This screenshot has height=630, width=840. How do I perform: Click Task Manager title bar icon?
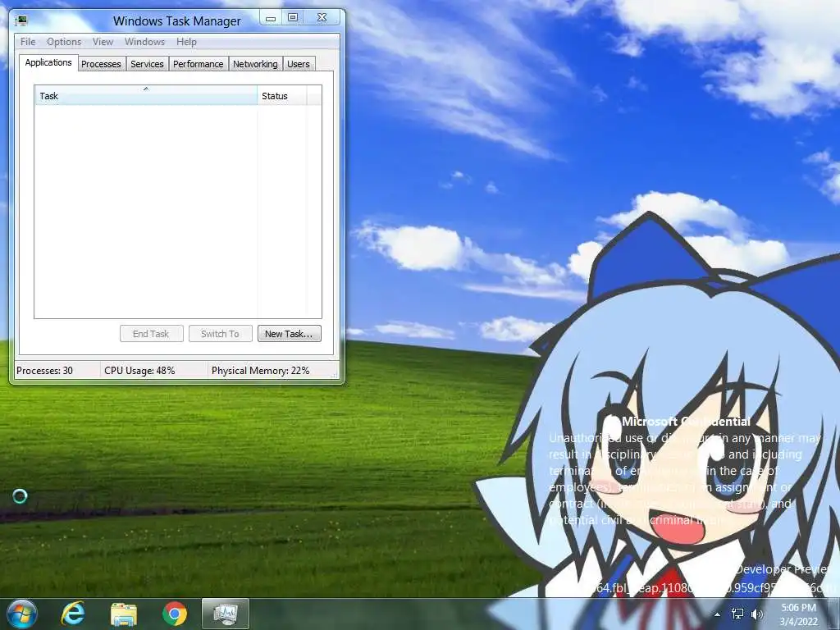point(21,21)
